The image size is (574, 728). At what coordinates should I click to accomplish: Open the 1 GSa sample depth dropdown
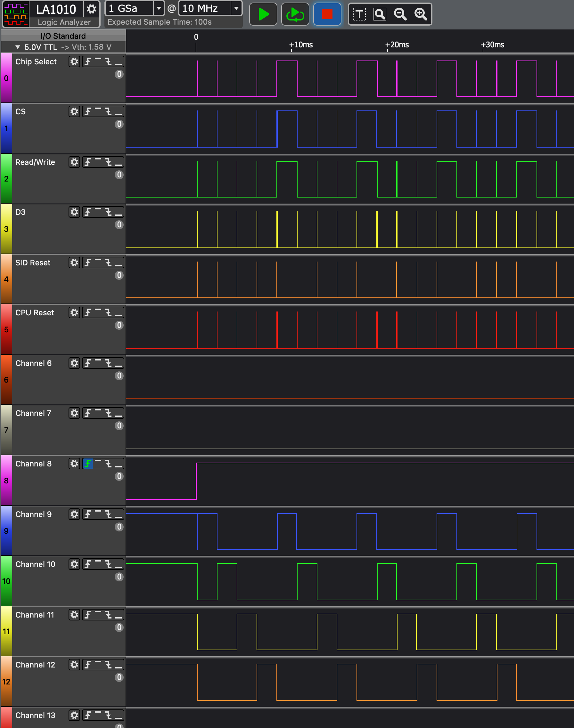click(159, 8)
